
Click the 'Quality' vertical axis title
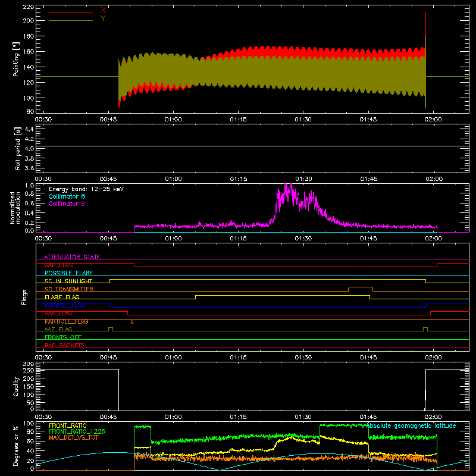coord(16,386)
